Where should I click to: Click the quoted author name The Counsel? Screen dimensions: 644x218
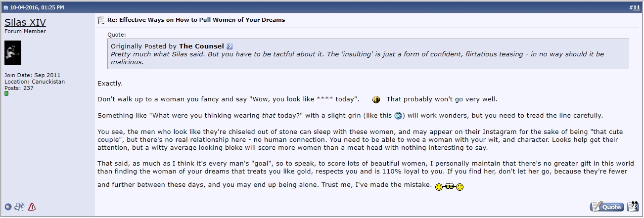point(201,46)
